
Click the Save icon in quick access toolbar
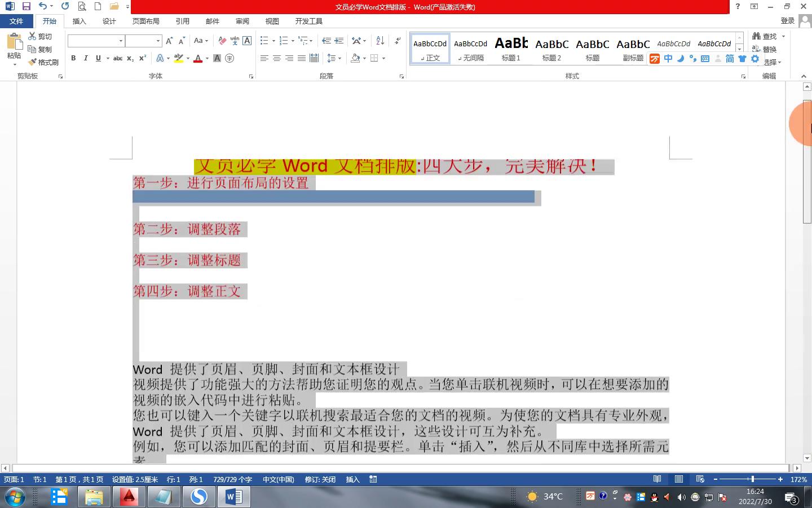26,6
